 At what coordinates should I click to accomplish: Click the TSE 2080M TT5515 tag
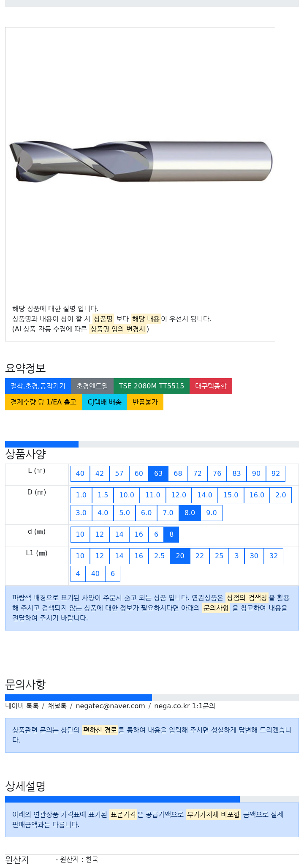(152, 386)
